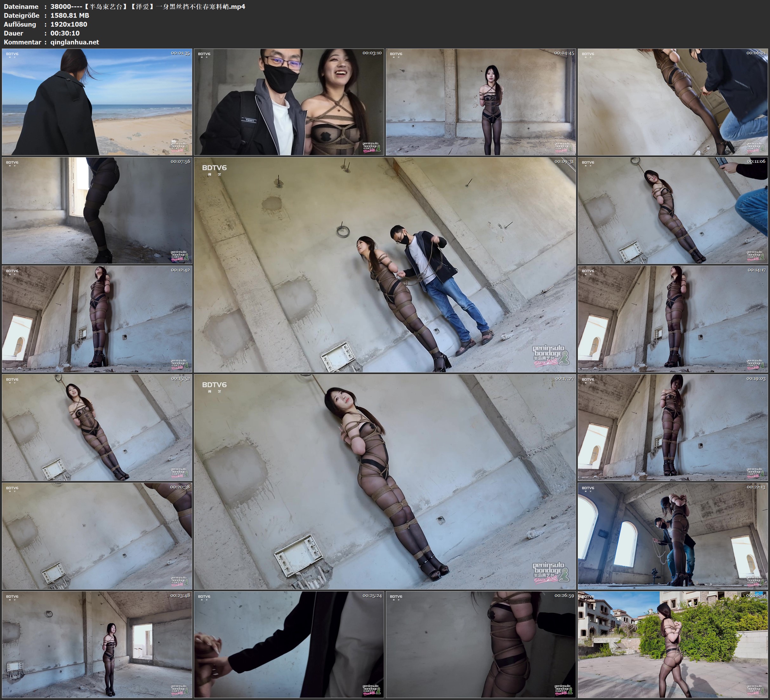This screenshot has width=770, height=700.
Task: Click the 00:30:10 duration value
Action: click(x=65, y=33)
